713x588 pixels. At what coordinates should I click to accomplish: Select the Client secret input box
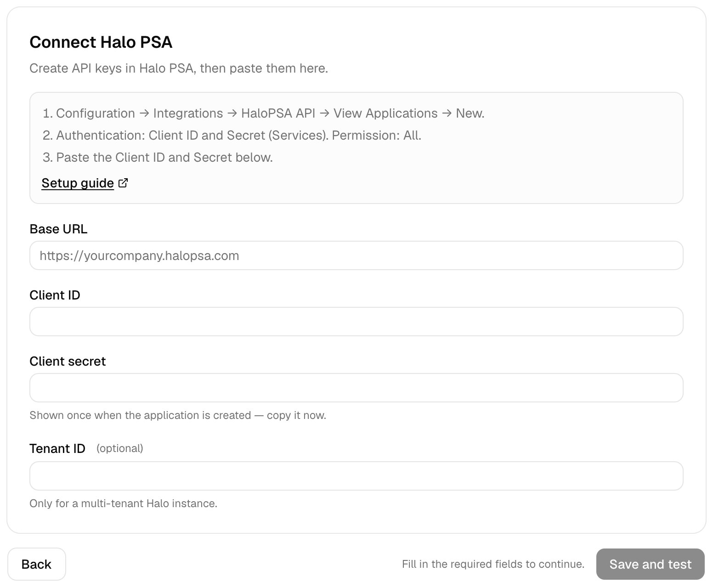pyautogui.click(x=356, y=388)
